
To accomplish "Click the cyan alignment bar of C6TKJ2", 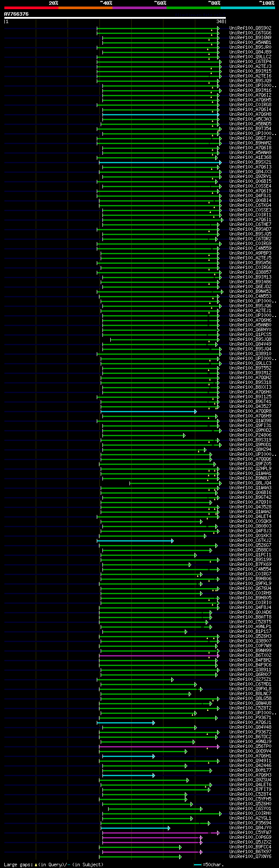I will point(136,540).
